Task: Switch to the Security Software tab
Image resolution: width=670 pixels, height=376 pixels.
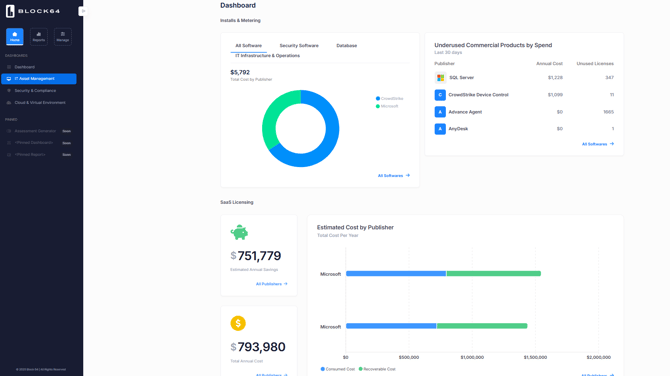Action: pos(299,45)
